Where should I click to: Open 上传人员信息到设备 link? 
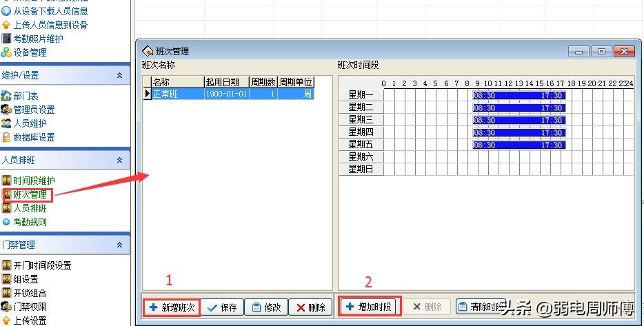point(50,25)
